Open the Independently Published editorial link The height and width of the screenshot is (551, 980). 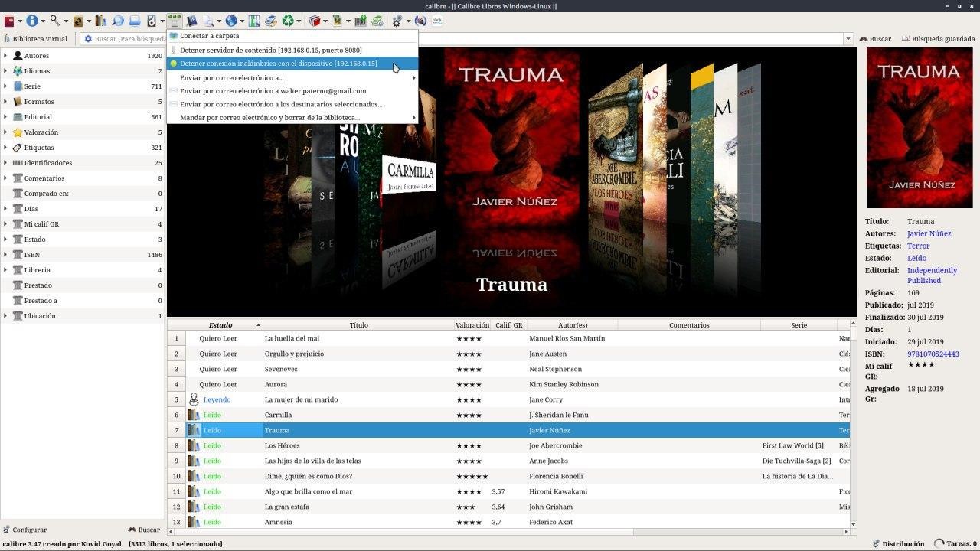(932, 275)
